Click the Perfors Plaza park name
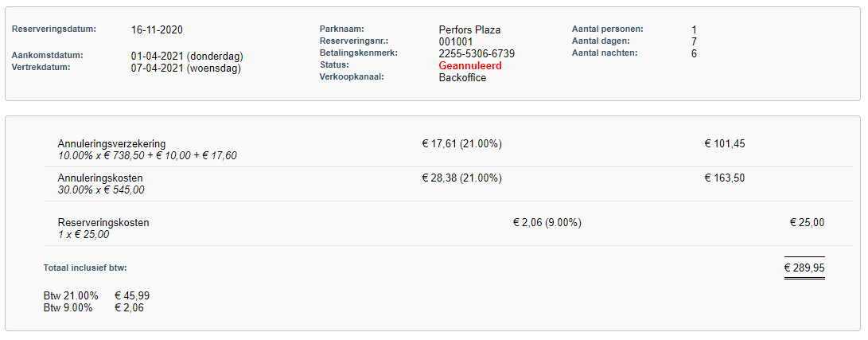The image size is (868, 340). pyautogui.click(x=469, y=30)
